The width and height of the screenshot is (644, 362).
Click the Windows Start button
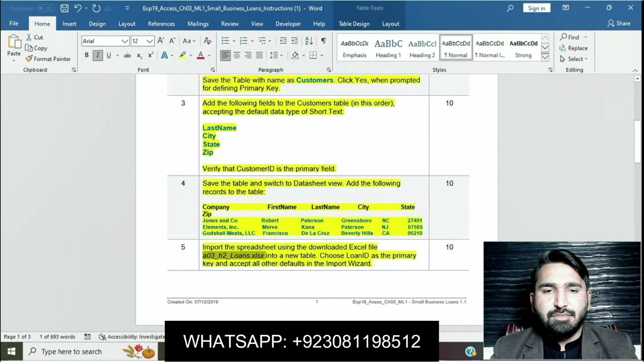(x=12, y=351)
